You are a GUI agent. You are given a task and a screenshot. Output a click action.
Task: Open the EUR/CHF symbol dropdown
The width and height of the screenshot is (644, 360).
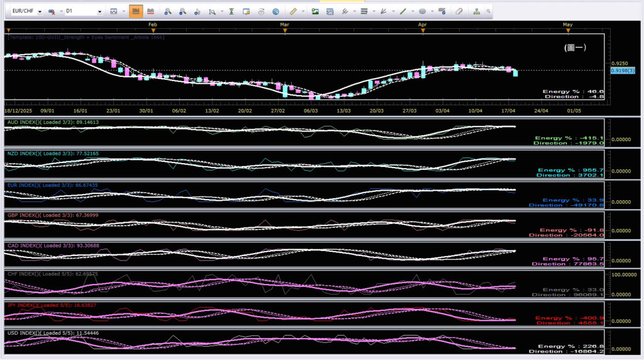(x=40, y=11)
